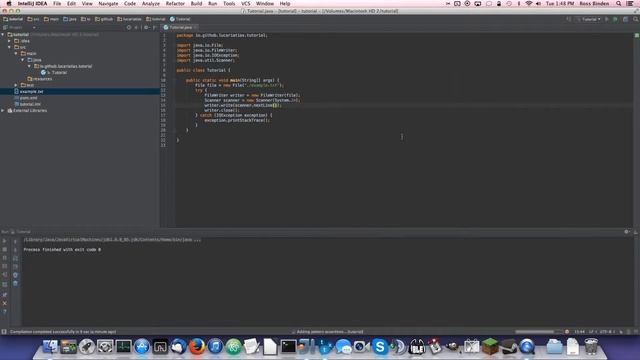Open the Build menu
The image size is (640, 360).
pos(196,3)
